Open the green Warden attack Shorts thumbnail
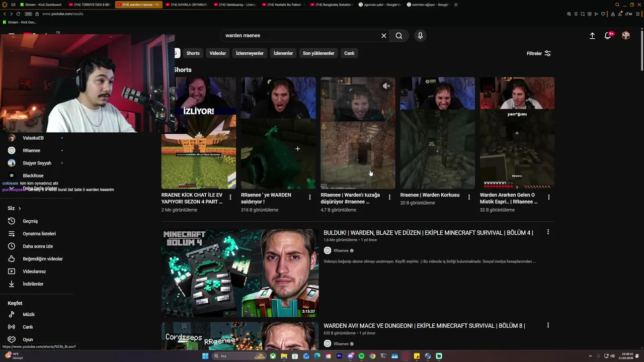644x362 pixels. (278, 133)
